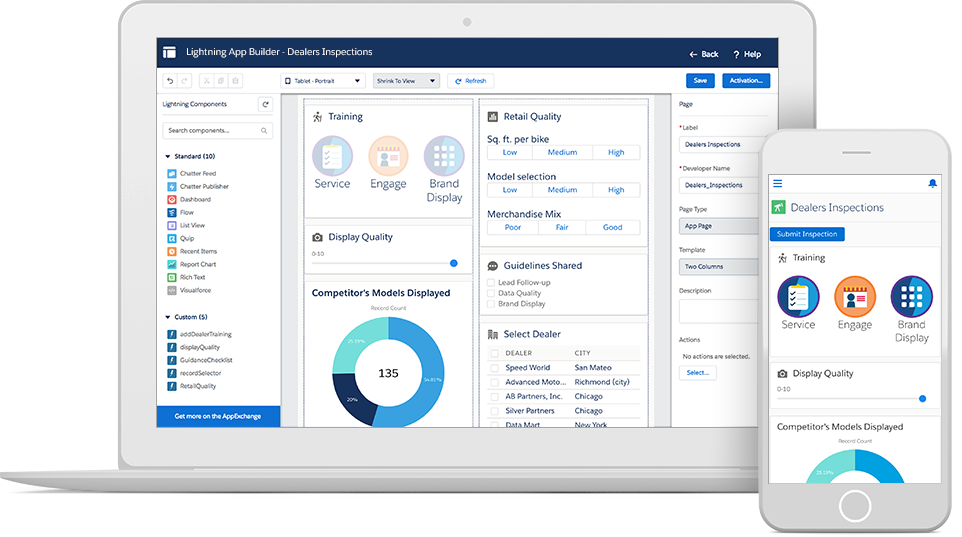Click the Get more on the AppExchange link

(x=218, y=416)
